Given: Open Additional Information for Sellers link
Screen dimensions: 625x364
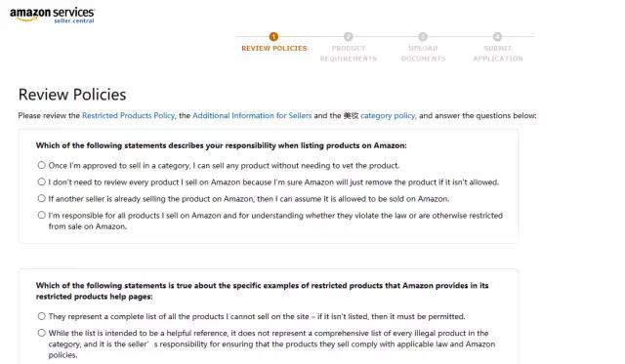Looking at the screenshot, I should click(x=252, y=115).
